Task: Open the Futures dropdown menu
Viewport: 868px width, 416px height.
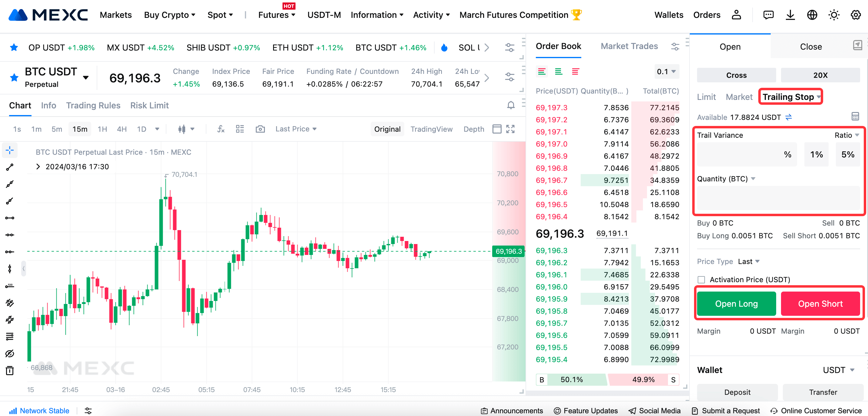Action: (277, 15)
